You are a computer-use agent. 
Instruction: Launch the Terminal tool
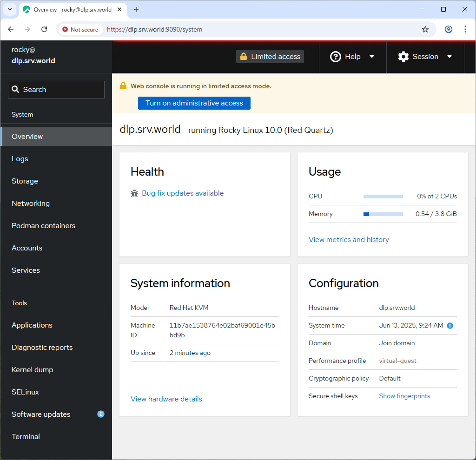point(26,436)
